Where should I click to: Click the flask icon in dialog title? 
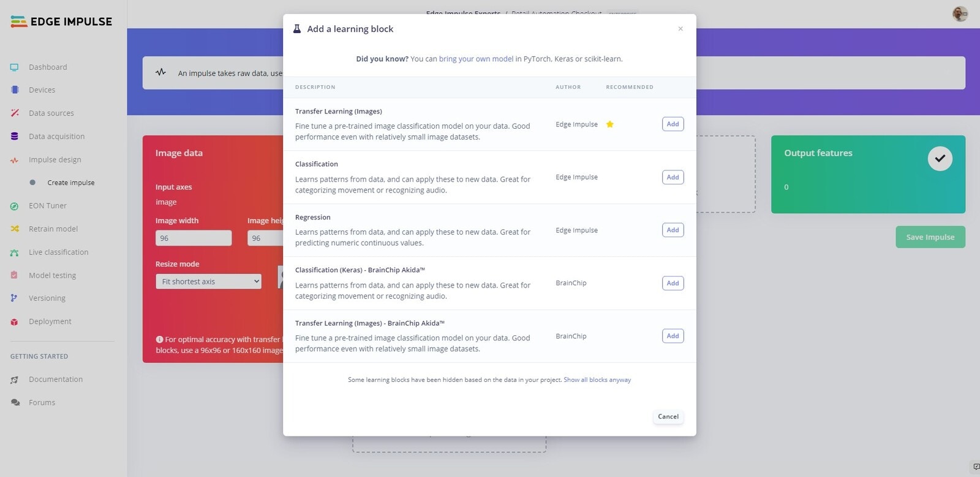297,29
